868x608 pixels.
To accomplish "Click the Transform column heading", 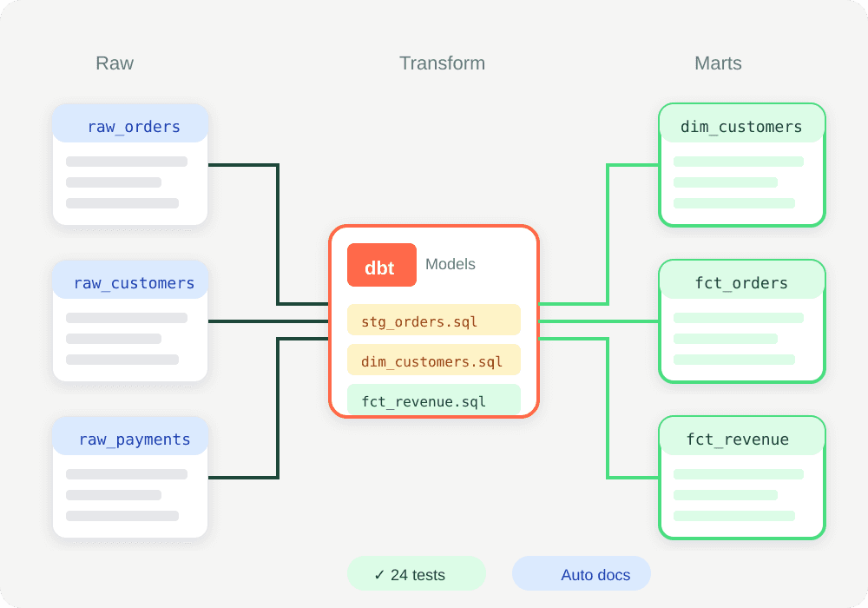I will [x=443, y=63].
